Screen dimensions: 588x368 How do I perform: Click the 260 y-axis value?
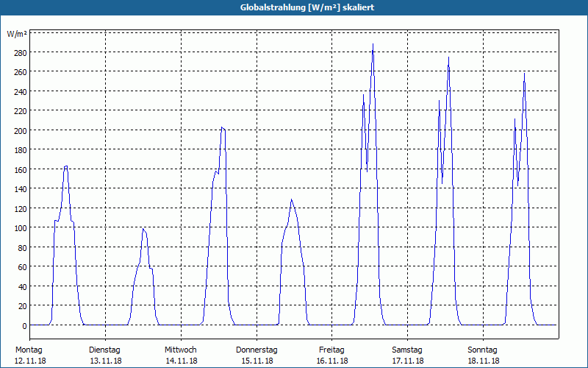(x=21, y=71)
